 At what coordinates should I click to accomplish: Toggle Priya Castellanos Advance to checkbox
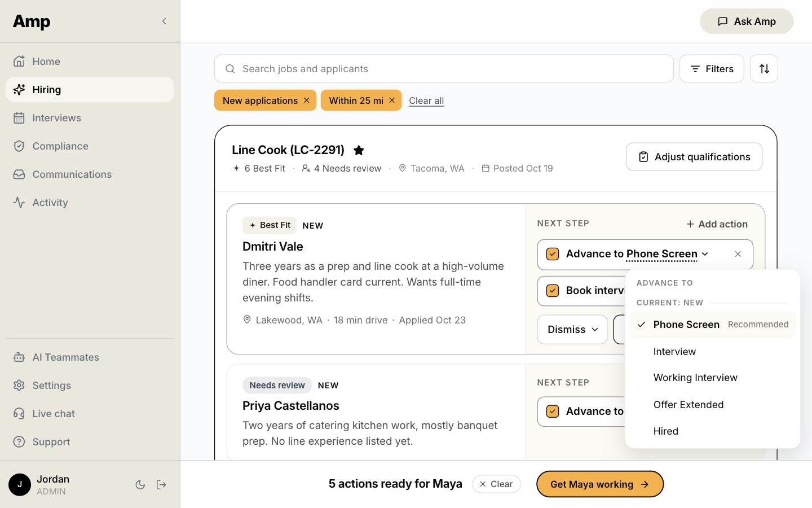pyautogui.click(x=553, y=411)
